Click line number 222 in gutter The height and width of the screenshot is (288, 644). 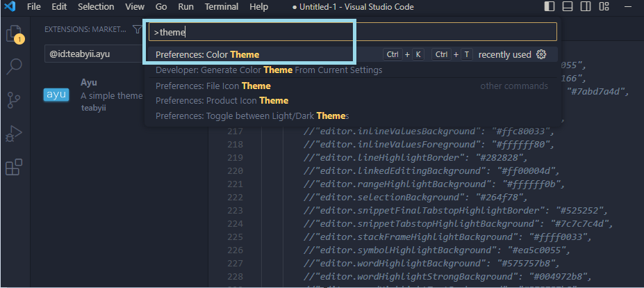[x=236, y=198]
